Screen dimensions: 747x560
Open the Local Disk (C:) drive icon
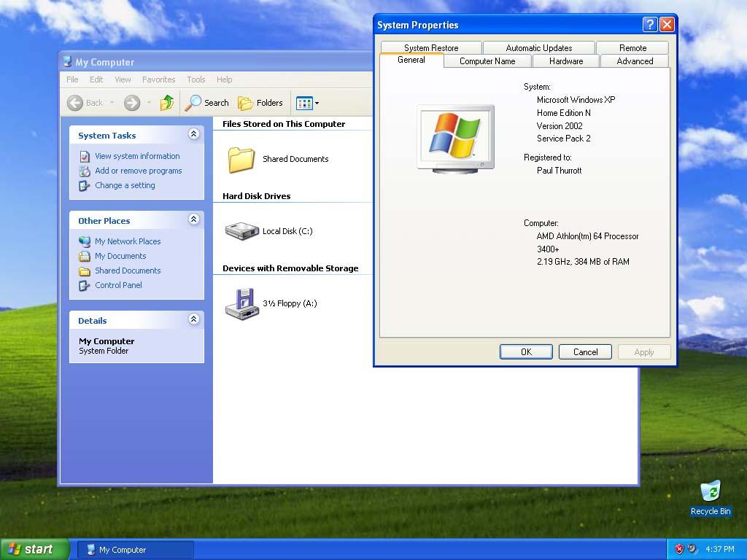pos(241,231)
